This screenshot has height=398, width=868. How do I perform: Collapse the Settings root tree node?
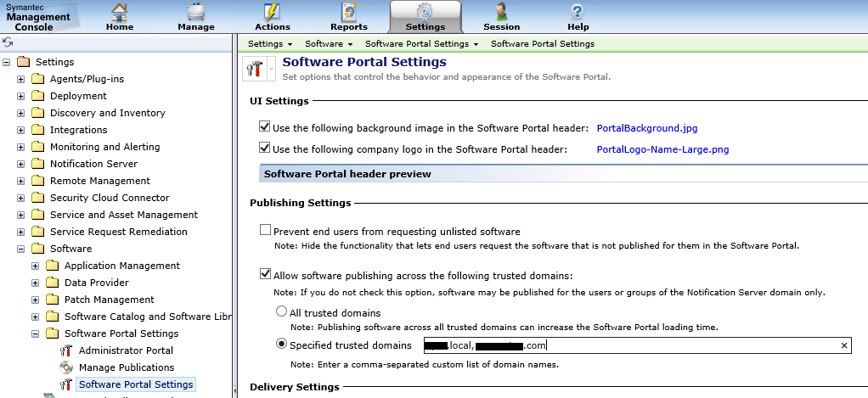(x=7, y=62)
